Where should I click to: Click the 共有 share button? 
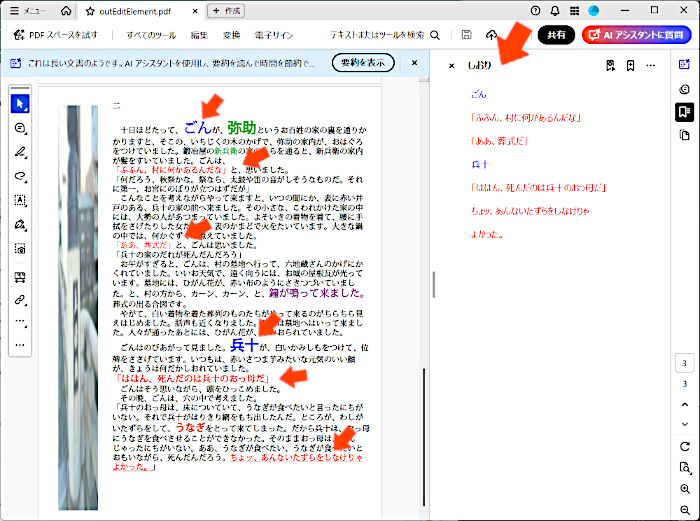pos(556,35)
